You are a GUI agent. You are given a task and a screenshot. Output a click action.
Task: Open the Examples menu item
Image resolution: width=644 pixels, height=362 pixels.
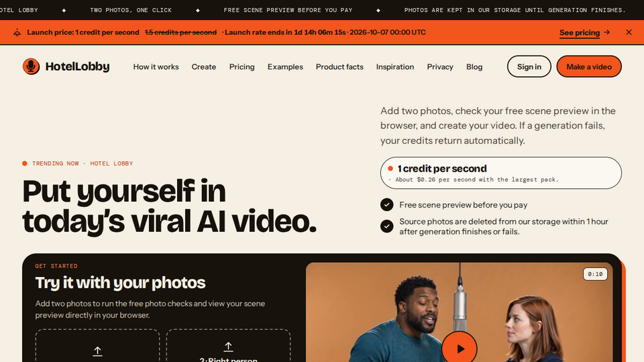pos(285,66)
